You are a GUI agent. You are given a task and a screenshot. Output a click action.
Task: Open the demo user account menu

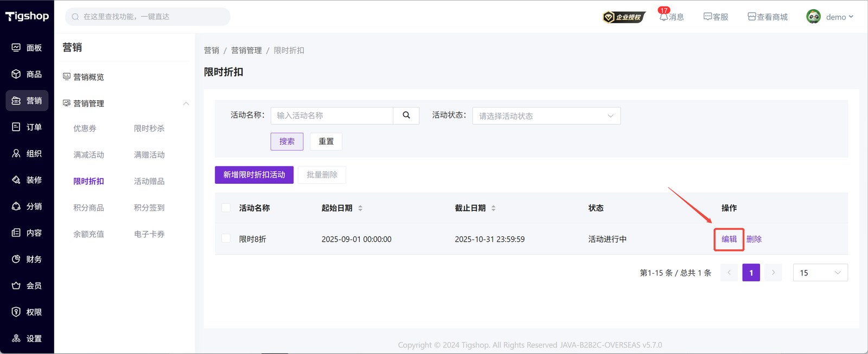829,17
